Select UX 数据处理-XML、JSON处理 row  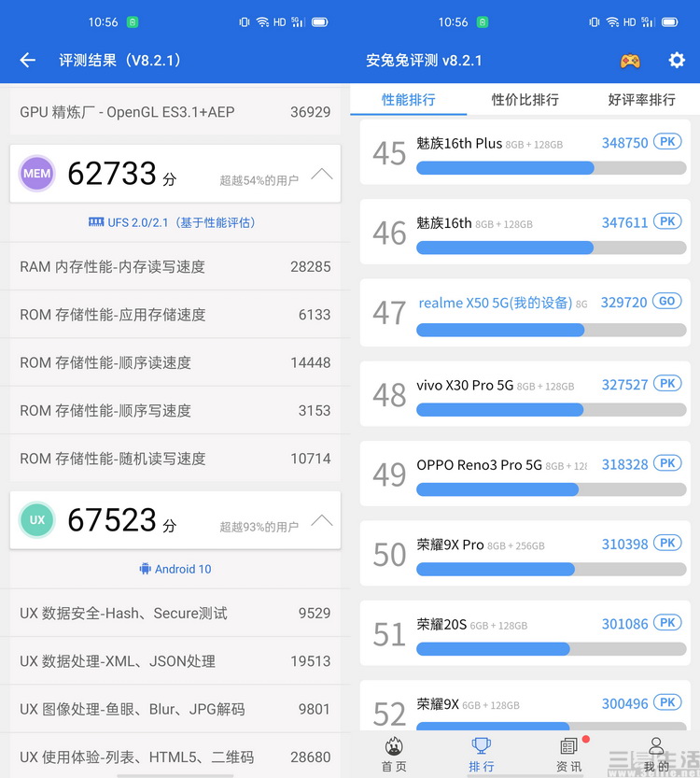175,661
